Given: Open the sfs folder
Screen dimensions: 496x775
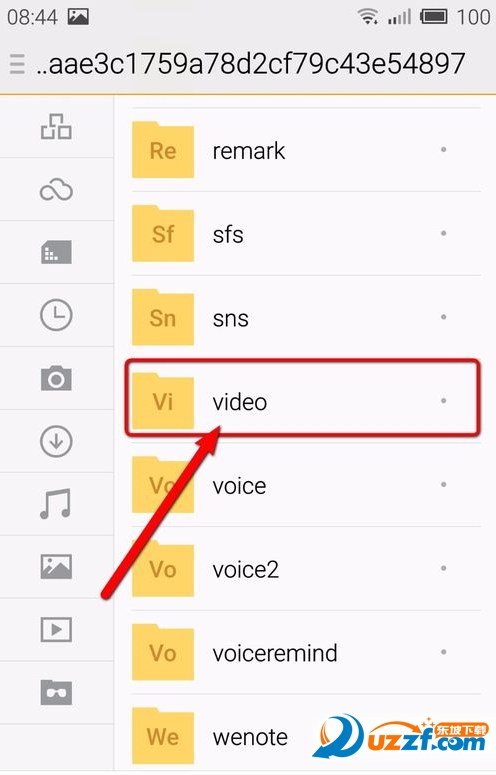Looking at the screenshot, I should [306, 234].
